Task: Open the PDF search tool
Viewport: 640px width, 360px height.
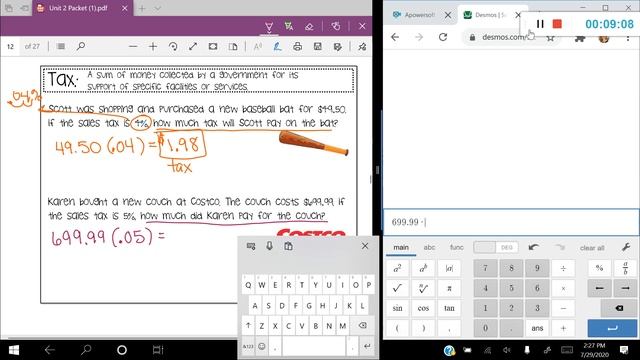Action: click(x=81, y=47)
